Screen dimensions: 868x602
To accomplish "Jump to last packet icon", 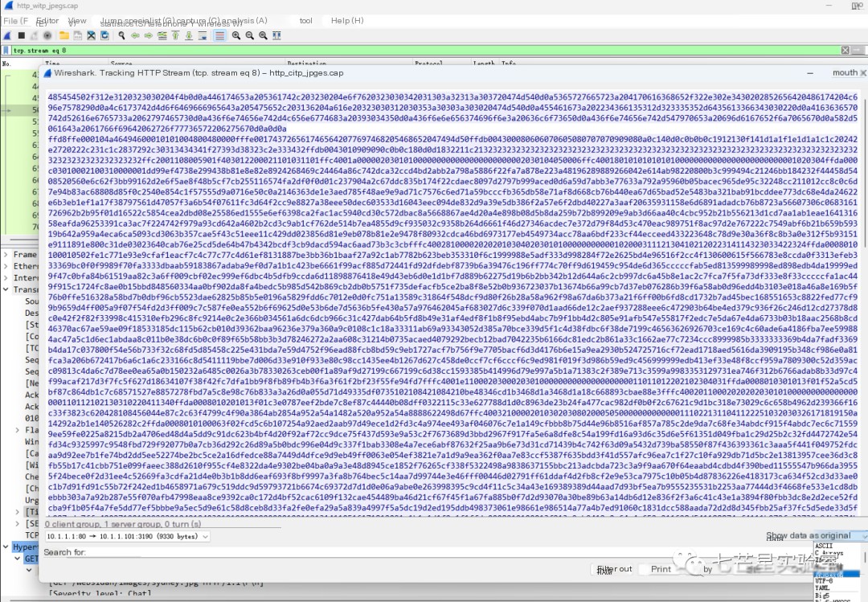I will 189,35.
